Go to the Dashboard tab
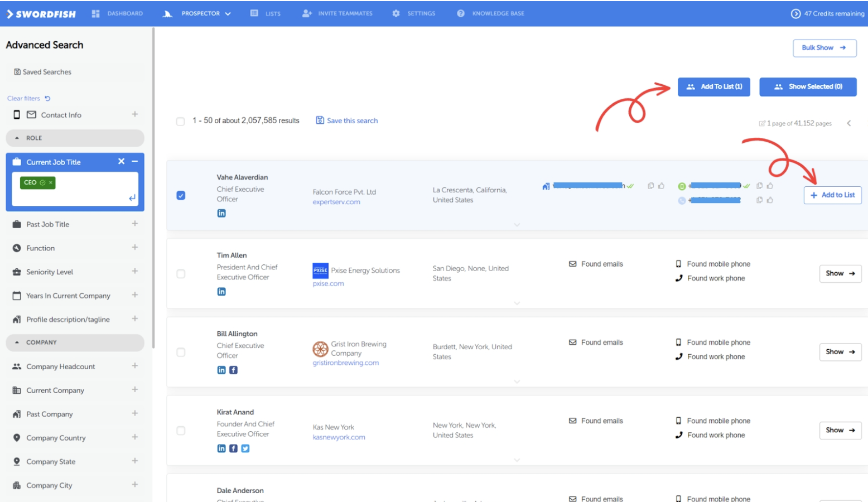 coord(118,13)
